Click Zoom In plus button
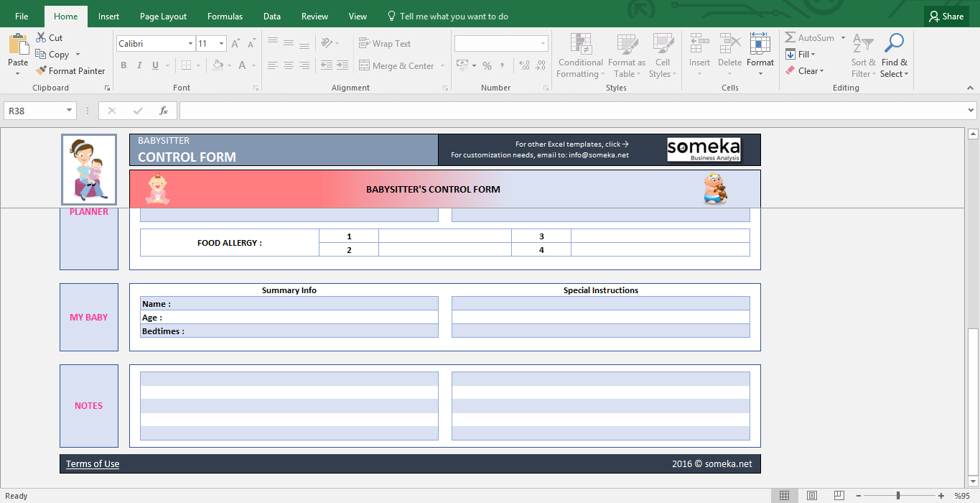This screenshot has width=980, height=503. [x=941, y=496]
